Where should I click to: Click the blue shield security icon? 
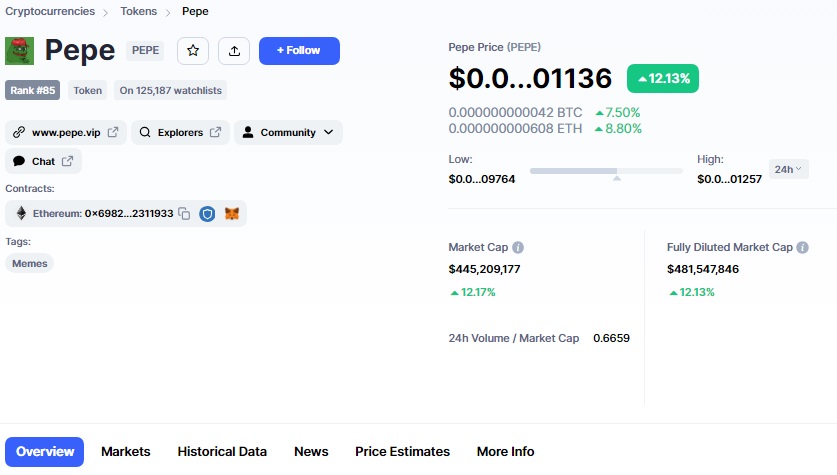coord(207,214)
